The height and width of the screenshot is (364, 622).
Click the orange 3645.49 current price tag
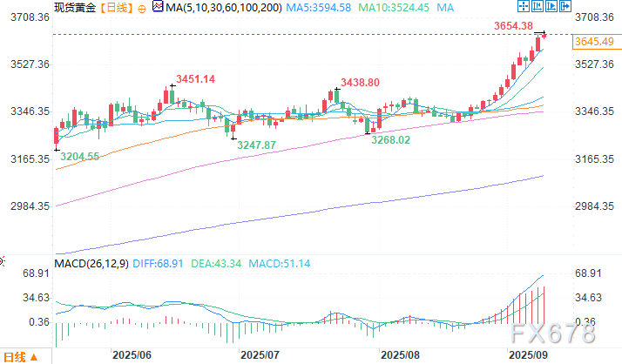pyautogui.click(x=599, y=41)
